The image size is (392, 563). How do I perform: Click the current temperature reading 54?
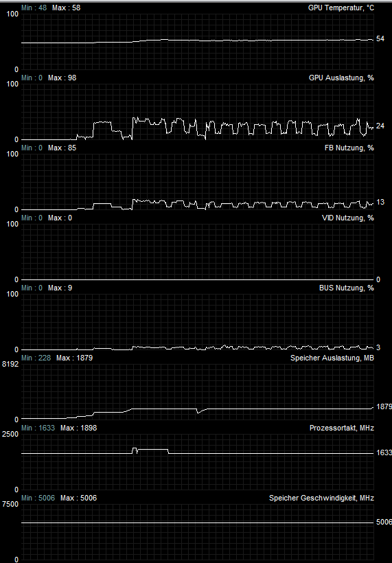[x=380, y=38]
